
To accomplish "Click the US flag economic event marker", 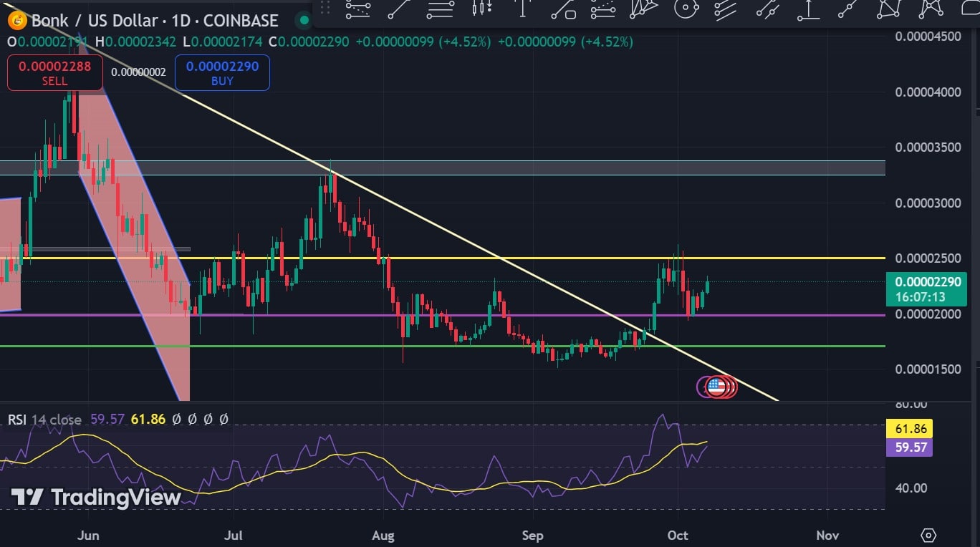I will click(716, 387).
